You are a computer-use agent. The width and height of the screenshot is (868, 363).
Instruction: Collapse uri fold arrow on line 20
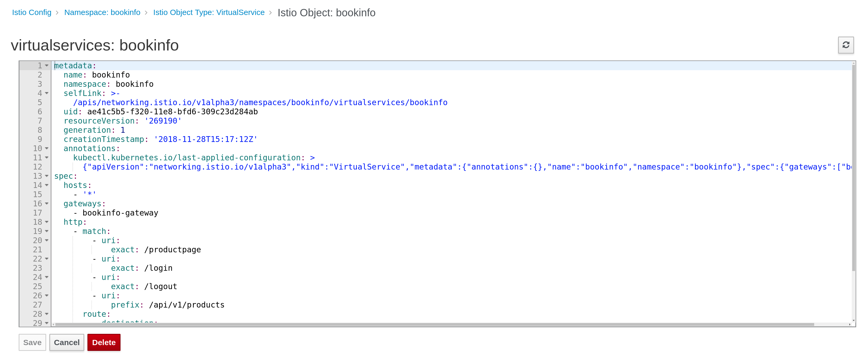point(47,240)
